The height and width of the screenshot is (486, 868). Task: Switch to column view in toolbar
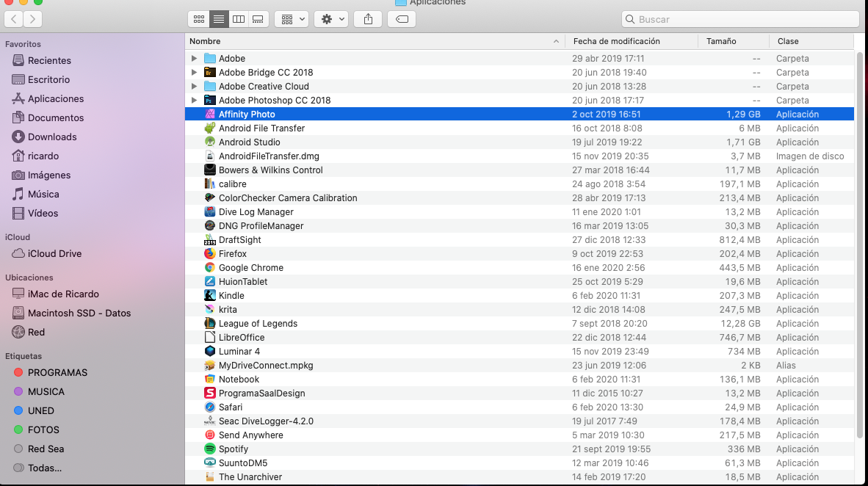pyautogui.click(x=239, y=19)
